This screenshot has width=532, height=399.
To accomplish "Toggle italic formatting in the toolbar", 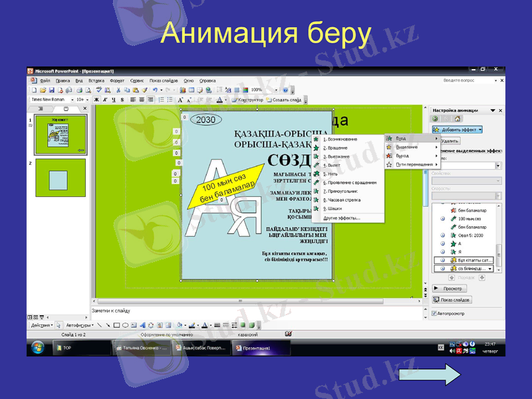I will (x=104, y=100).
